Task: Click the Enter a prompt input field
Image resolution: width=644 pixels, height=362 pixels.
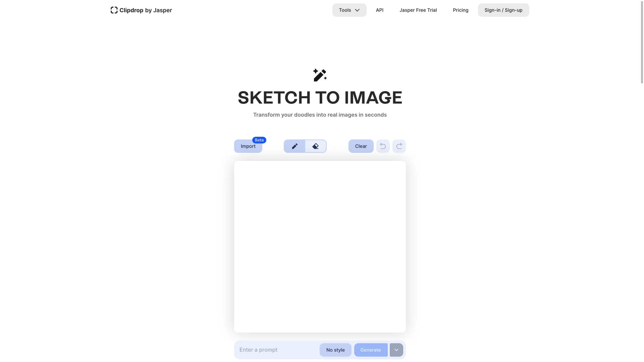Action: (276, 350)
